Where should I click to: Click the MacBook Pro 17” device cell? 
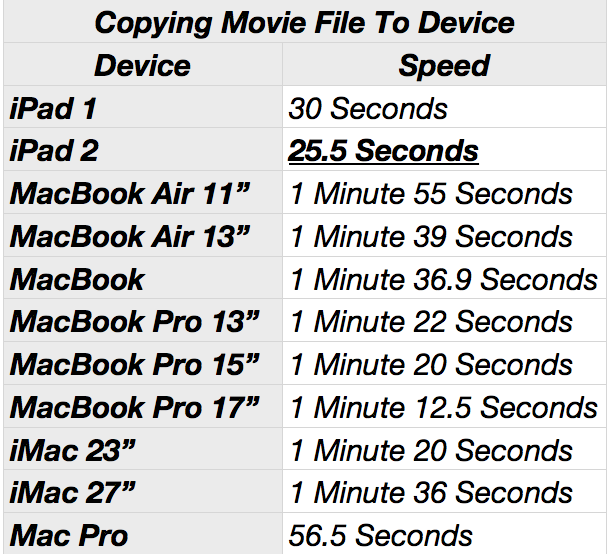click(x=134, y=408)
